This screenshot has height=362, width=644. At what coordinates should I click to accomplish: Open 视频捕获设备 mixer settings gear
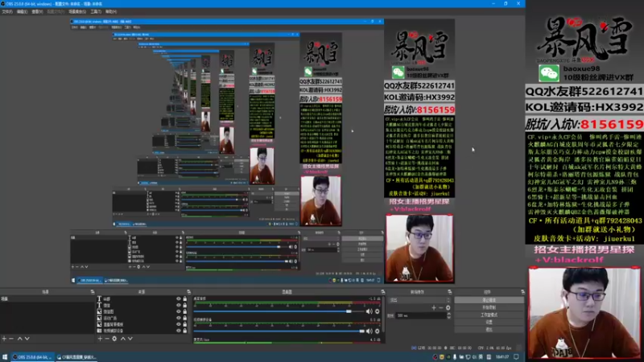377,331
